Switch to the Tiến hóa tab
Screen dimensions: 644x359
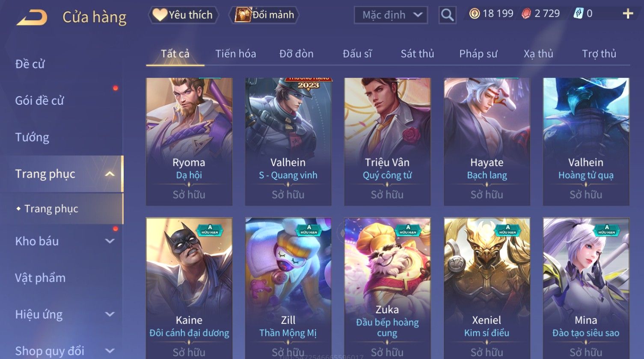(x=235, y=54)
